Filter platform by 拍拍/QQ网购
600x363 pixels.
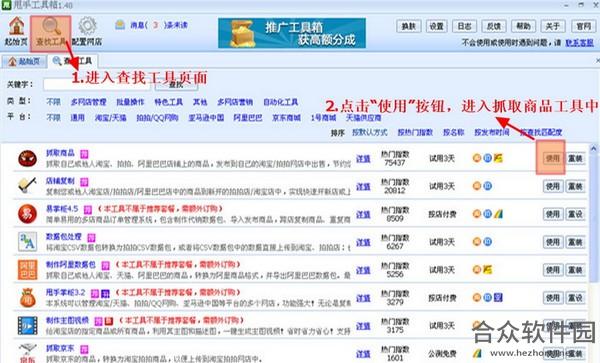157,118
